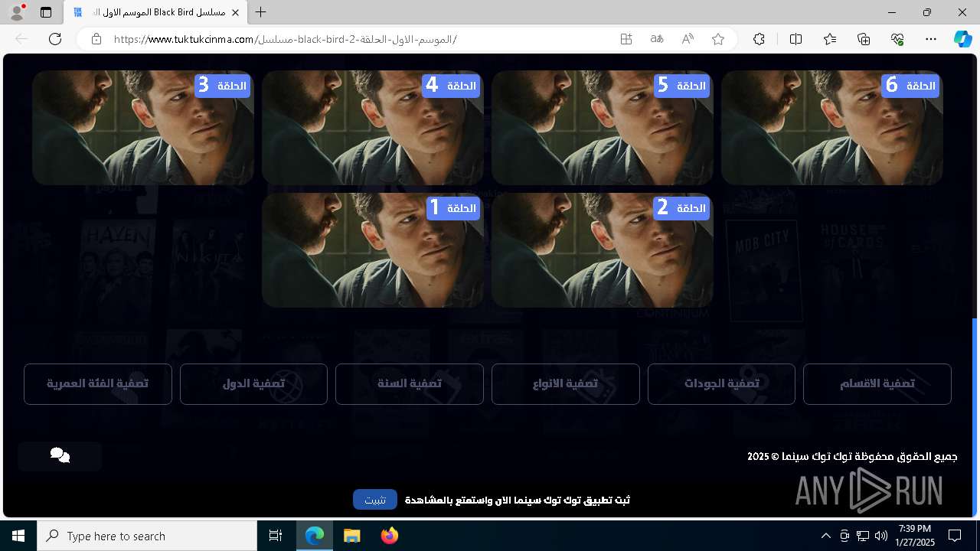Click the blue تثبيت install button
Screen dimensions: 980x551
375,500
